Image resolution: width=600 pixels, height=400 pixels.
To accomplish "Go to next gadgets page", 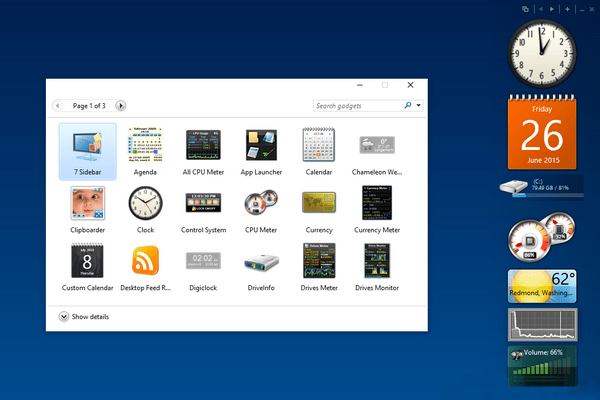I will [121, 106].
